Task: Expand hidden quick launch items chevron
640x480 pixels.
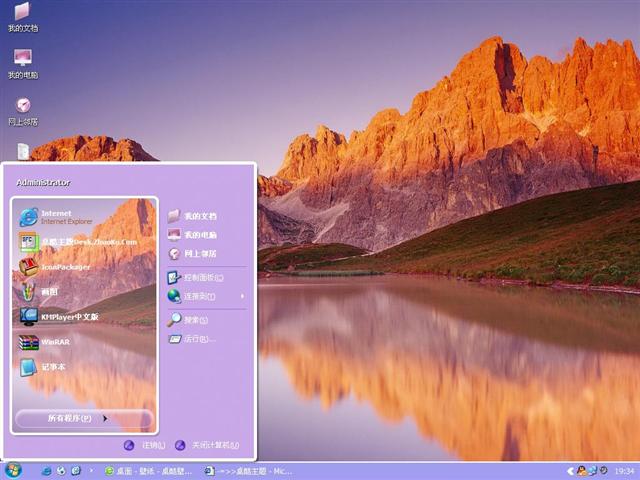Action: pos(91,470)
